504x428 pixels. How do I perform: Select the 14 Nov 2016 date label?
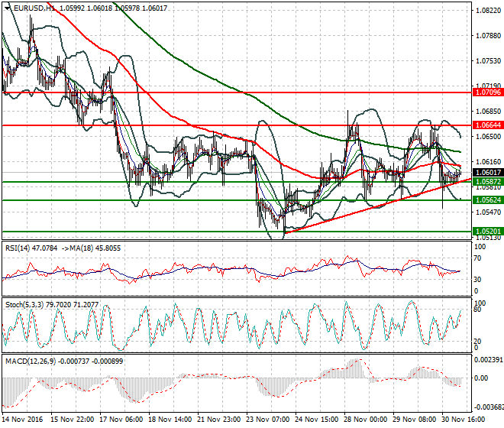point(23,420)
